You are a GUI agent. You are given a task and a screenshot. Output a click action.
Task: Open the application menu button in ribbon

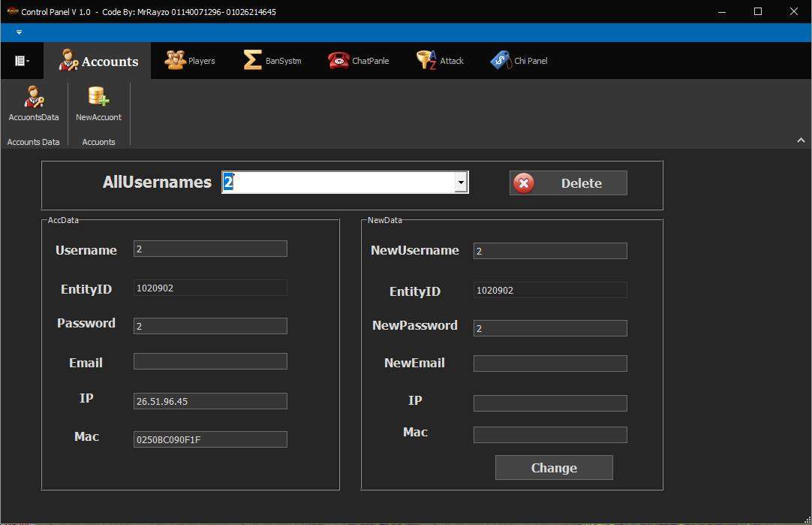[22, 61]
